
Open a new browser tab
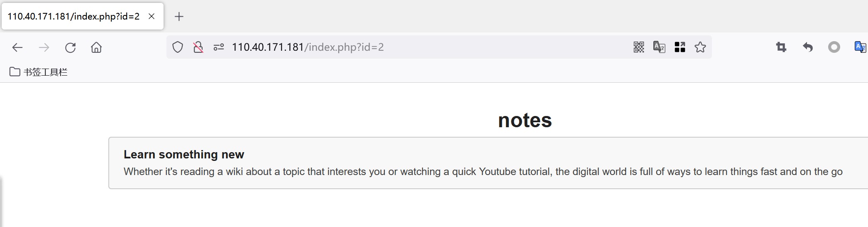(179, 17)
